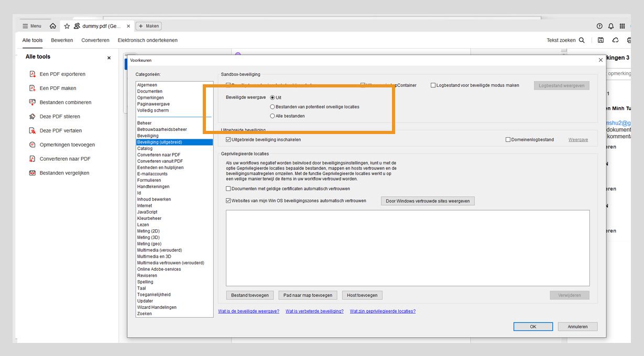Click the Host toevoegen button
Viewport: 644px width, 356px height.
pyautogui.click(x=362, y=295)
